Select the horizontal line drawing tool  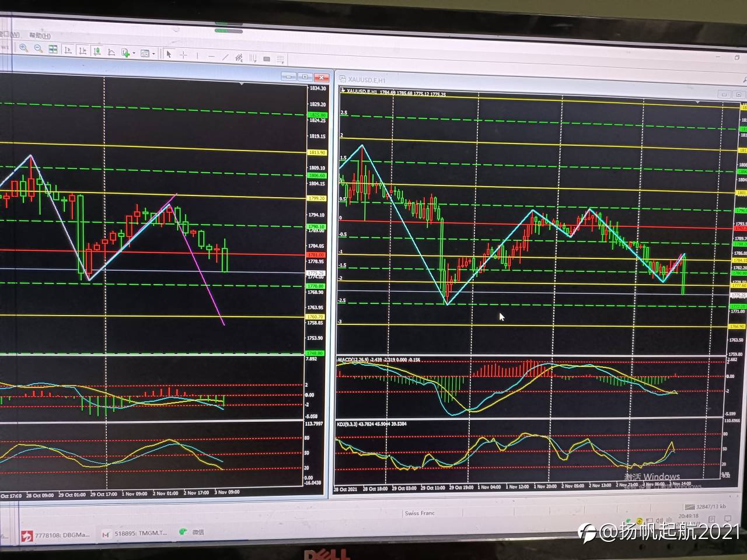coord(211,57)
